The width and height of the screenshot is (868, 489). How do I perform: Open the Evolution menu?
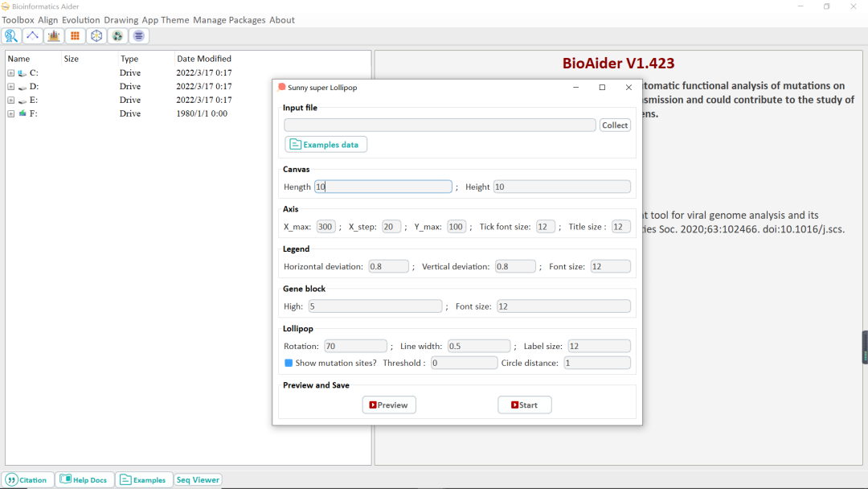[x=81, y=20]
